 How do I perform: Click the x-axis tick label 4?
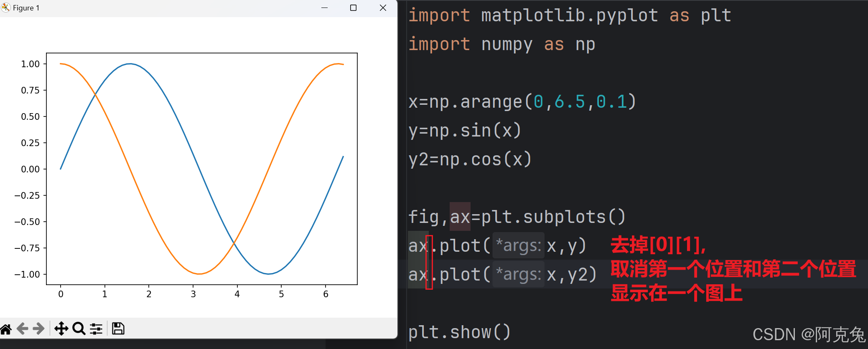237,294
